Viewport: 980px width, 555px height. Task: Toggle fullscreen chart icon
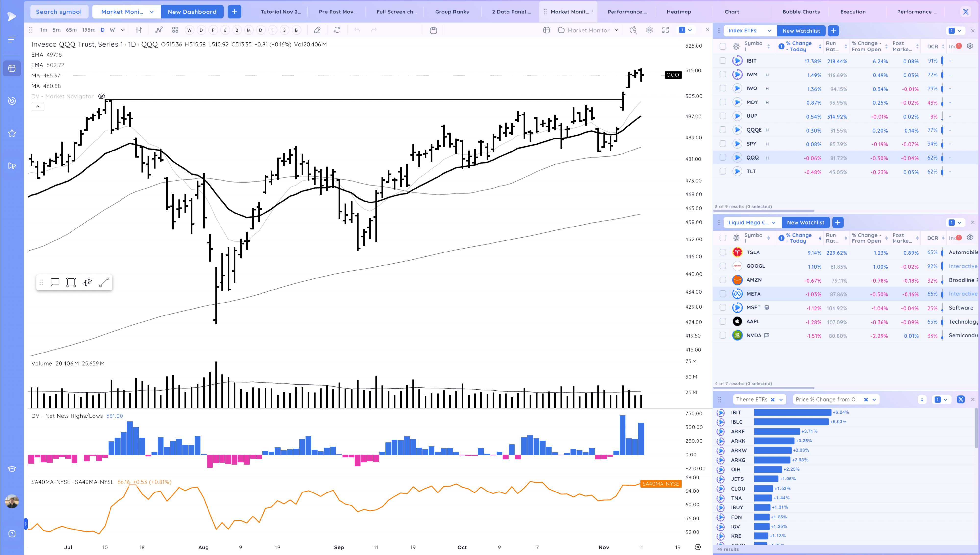(x=665, y=30)
